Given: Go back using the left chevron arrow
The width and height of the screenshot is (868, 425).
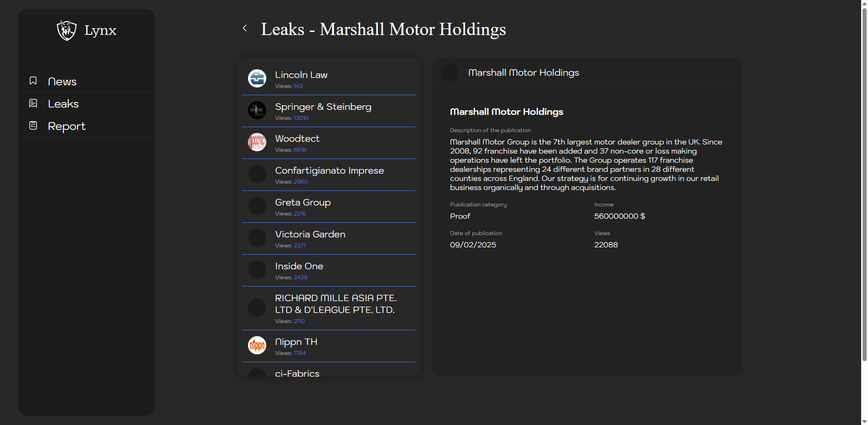Looking at the screenshot, I should coord(245,28).
